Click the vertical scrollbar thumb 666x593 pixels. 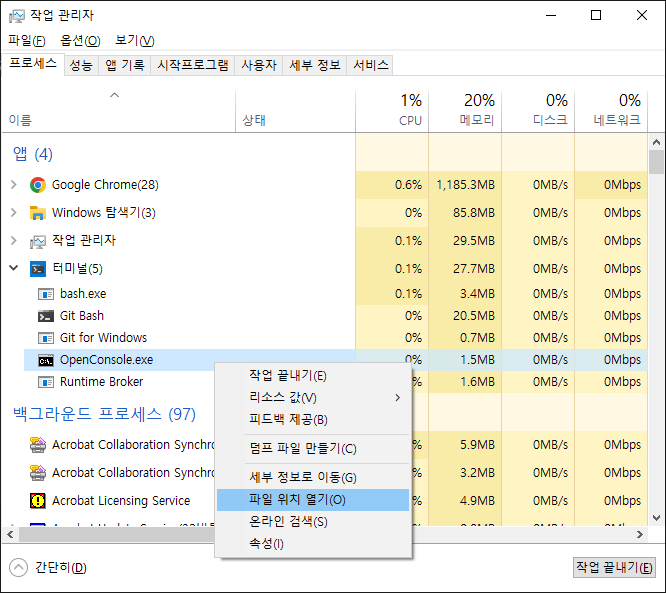657,162
